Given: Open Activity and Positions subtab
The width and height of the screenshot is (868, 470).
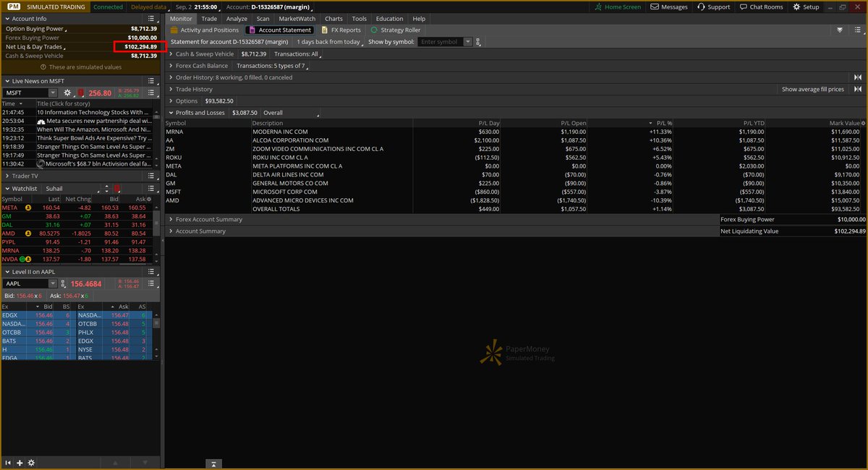Looking at the screenshot, I should (205, 30).
